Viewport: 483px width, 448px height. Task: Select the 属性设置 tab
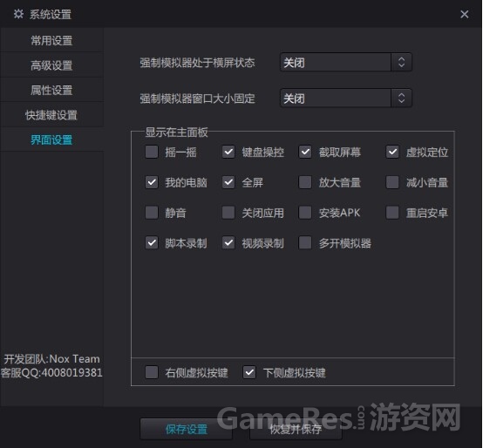click(x=51, y=90)
